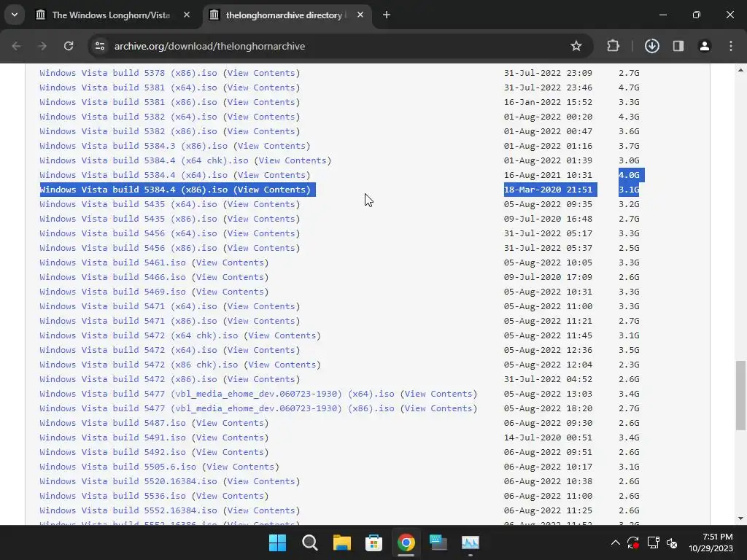Bookmark this page with the star icon

click(576, 46)
